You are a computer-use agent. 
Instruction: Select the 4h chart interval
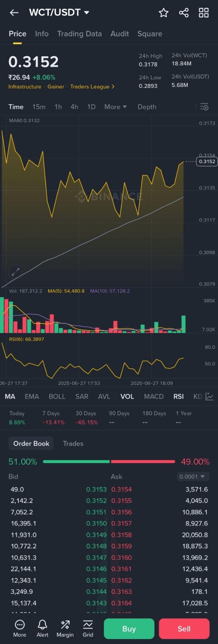tap(74, 107)
